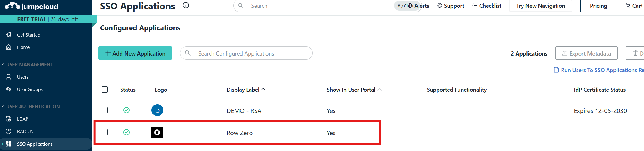This screenshot has height=151, width=644.
Task: Click "Expires 12-05-2030" certificate status
Action: coord(600,111)
